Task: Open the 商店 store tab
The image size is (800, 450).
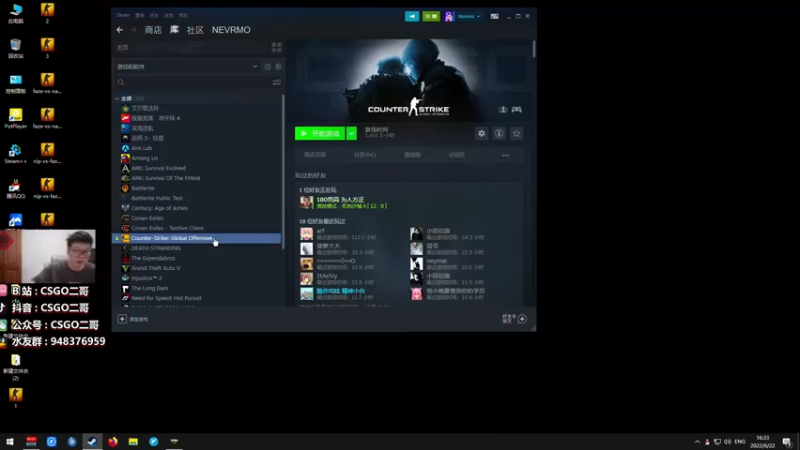Action: (153, 30)
